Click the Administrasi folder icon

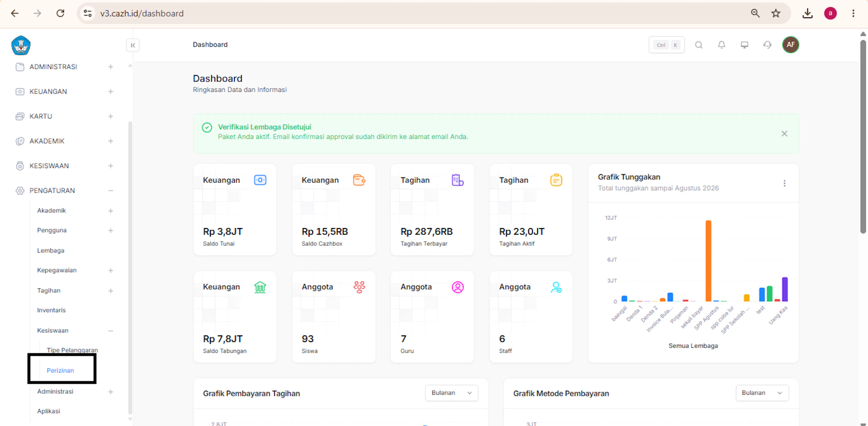point(20,67)
